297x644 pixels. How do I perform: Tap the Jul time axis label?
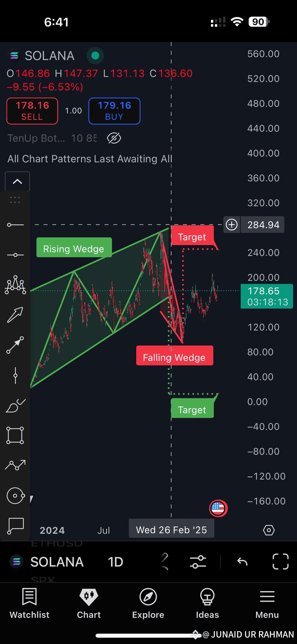point(103,531)
